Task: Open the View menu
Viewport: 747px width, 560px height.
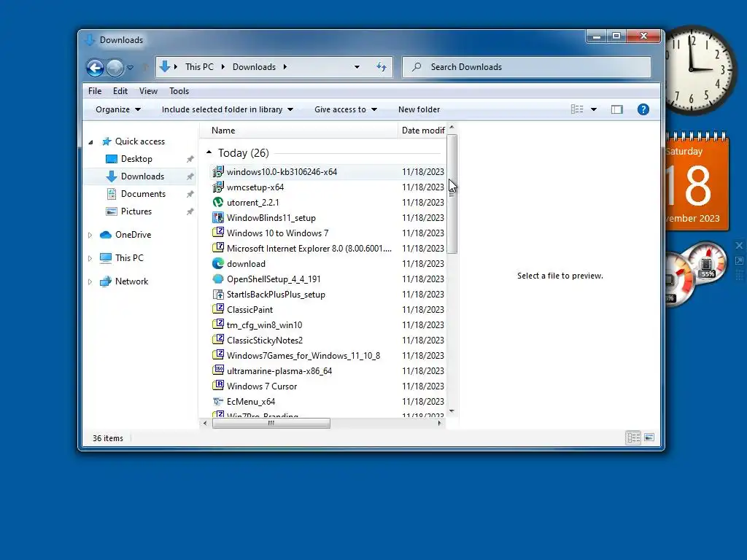Action: click(x=148, y=91)
